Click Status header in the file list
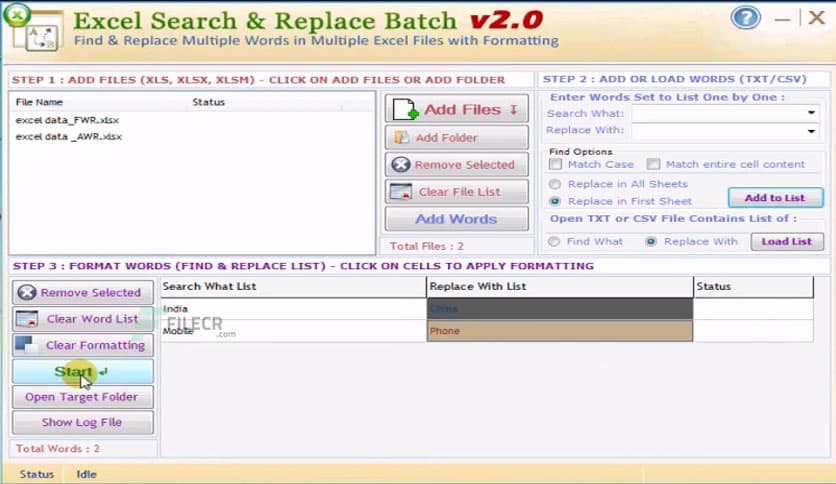 pos(208,102)
